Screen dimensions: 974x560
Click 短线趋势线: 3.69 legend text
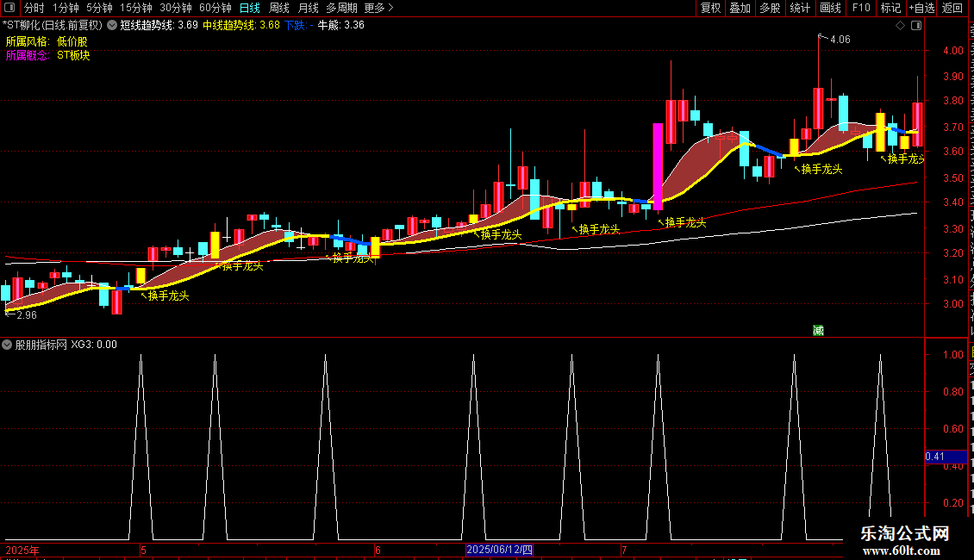(159, 26)
